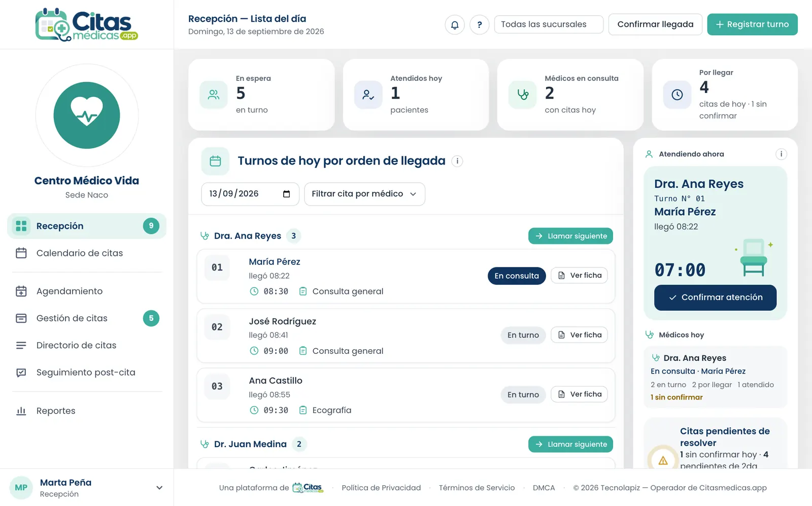Open Gestión de citas

pyautogui.click(x=87, y=318)
